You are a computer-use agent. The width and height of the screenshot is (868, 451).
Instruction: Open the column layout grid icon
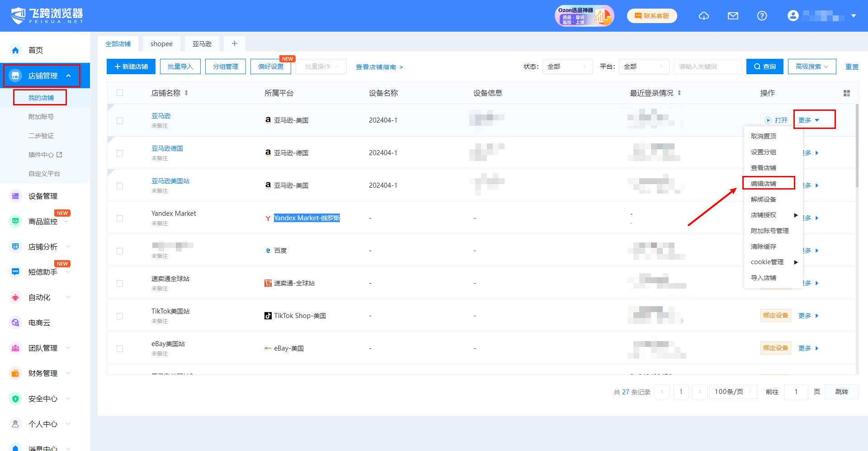coord(846,93)
